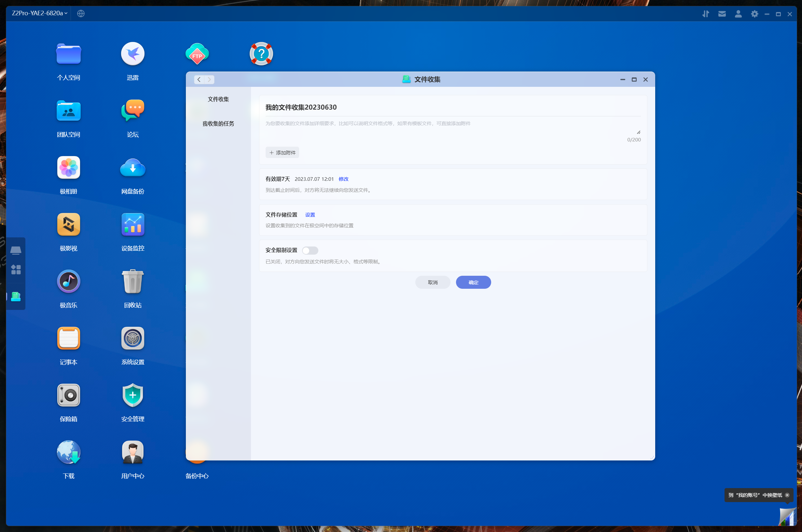
Task: Open the 设备监控 device monitor app
Action: pyautogui.click(x=132, y=225)
